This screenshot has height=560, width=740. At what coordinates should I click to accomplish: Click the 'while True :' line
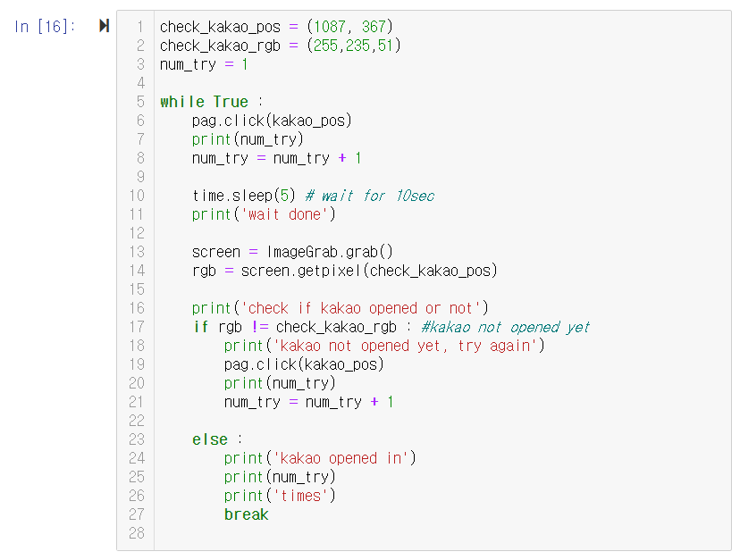212,102
